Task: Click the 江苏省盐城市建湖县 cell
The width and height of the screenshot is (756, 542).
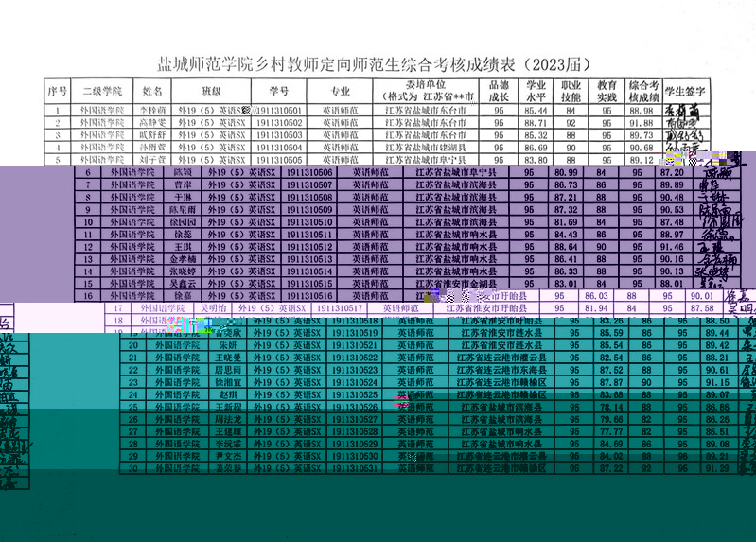Action: point(426,148)
